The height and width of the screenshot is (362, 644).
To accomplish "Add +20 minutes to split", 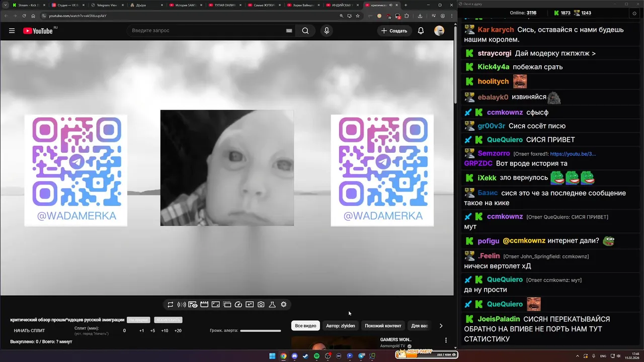I will (178, 331).
